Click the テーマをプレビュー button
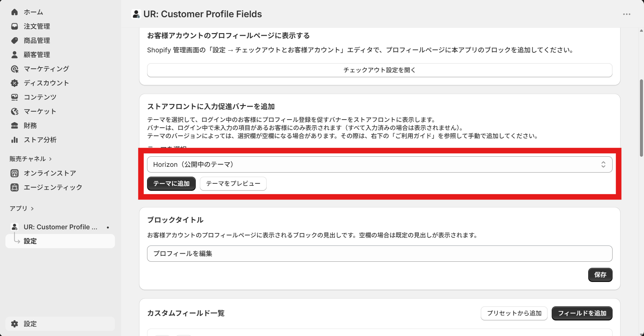Viewport: 644px width, 336px height. pos(233,184)
